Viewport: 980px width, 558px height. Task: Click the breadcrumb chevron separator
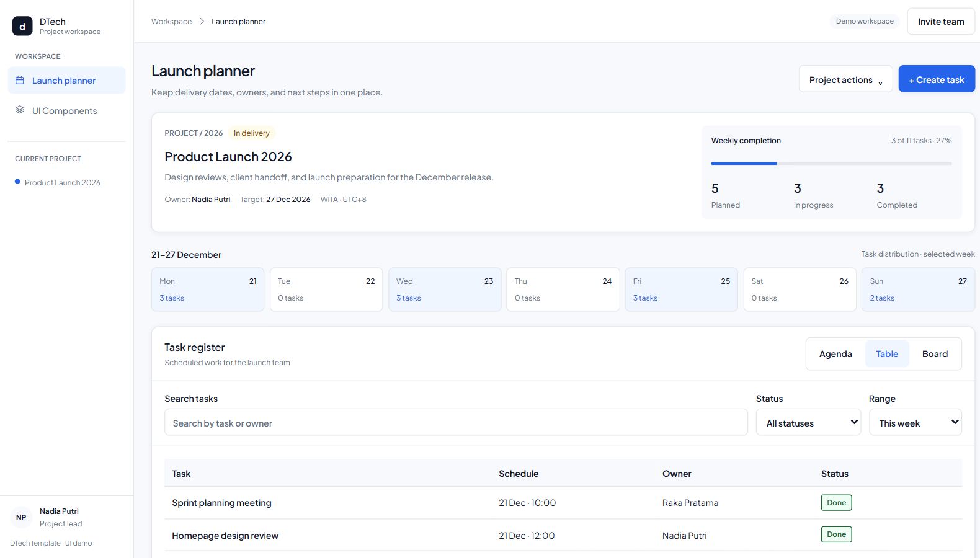pyautogui.click(x=202, y=22)
